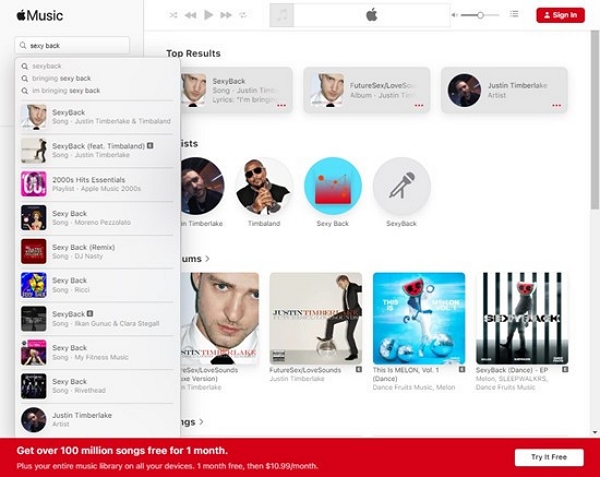Open 2000s Hits Essentials playlist suggestion
The width and height of the screenshot is (600, 477).
click(98, 184)
